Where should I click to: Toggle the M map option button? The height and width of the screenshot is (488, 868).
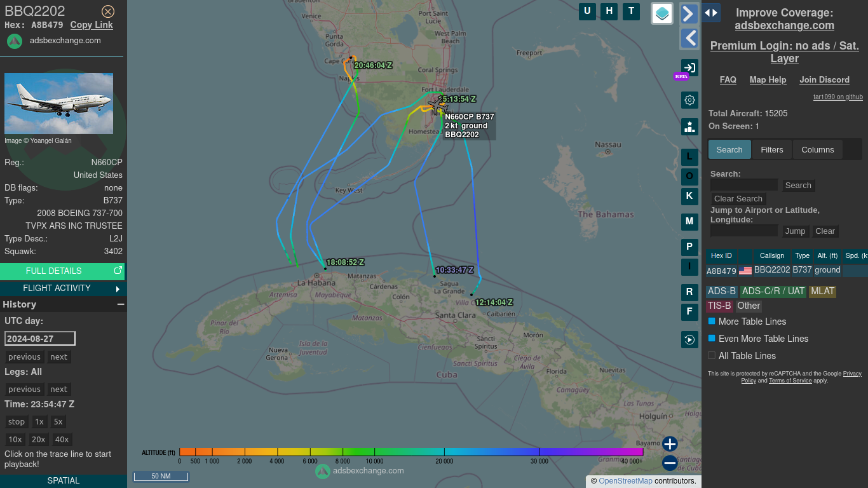coord(689,222)
